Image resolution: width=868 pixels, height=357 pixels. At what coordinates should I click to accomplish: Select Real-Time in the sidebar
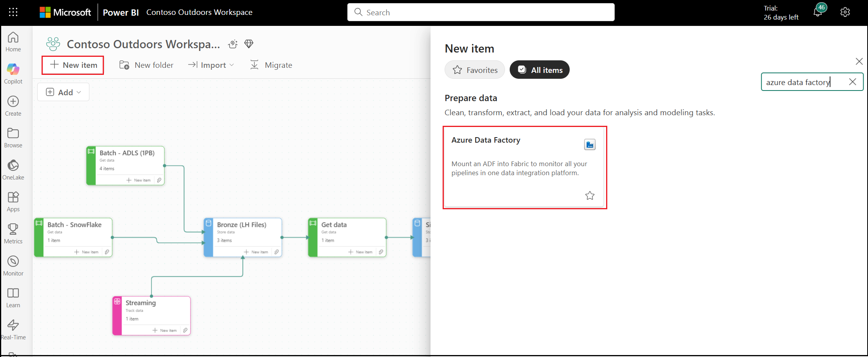tap(13, 329)
